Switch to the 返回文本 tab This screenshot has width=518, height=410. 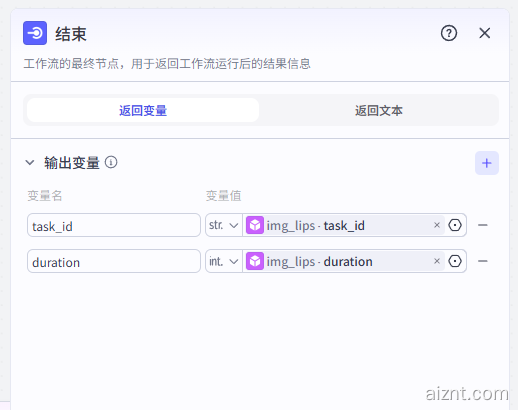(379, 110)
